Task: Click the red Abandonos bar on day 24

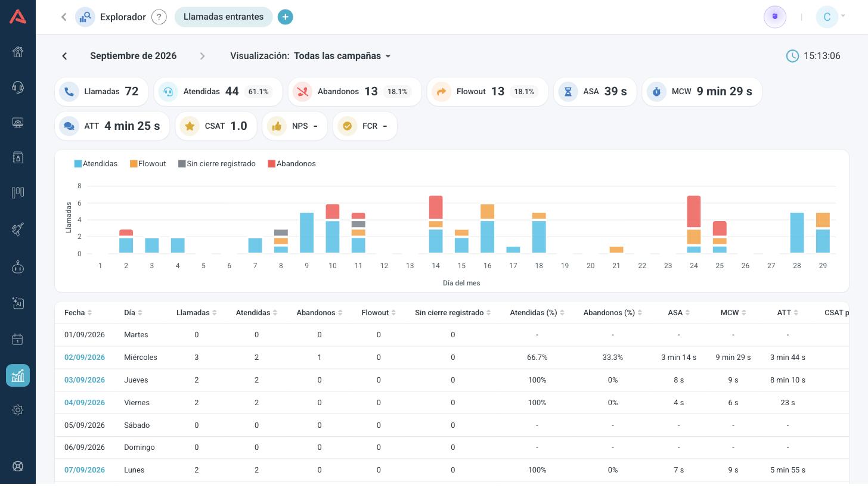Action: 694,213
